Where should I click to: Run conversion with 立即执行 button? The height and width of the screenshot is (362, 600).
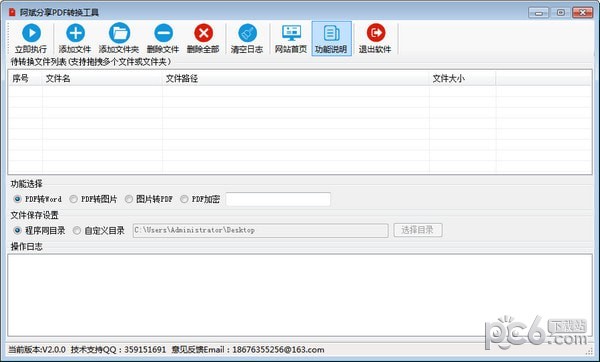coord(31,39)
